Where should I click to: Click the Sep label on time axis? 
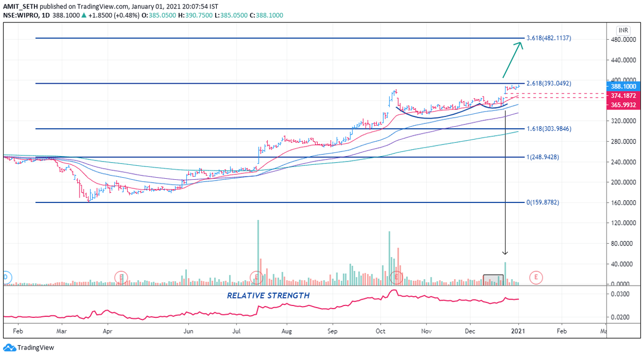point(332,332)
